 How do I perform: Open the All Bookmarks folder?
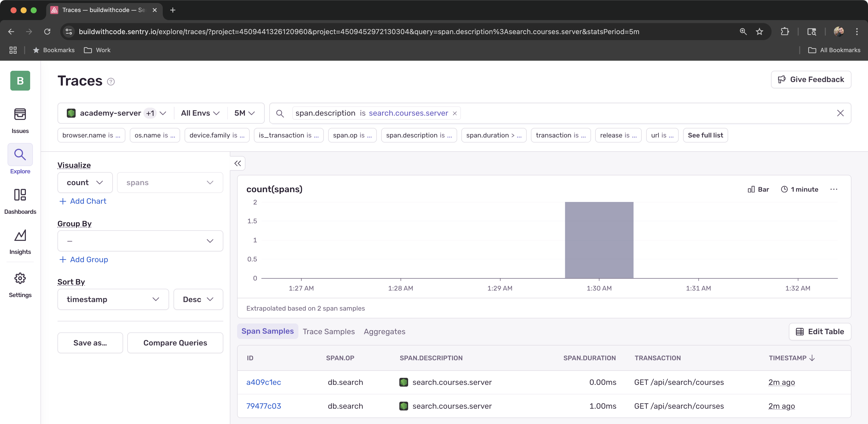(834, 50)
